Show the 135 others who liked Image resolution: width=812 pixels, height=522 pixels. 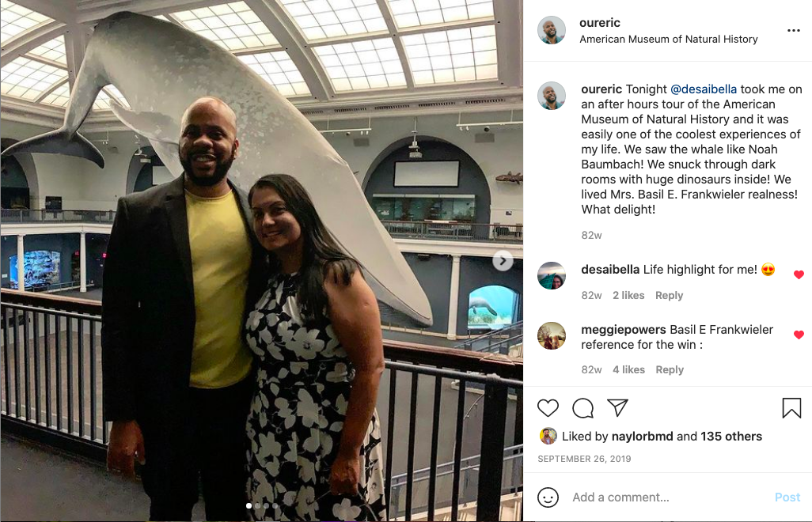[x=730, y=436]
